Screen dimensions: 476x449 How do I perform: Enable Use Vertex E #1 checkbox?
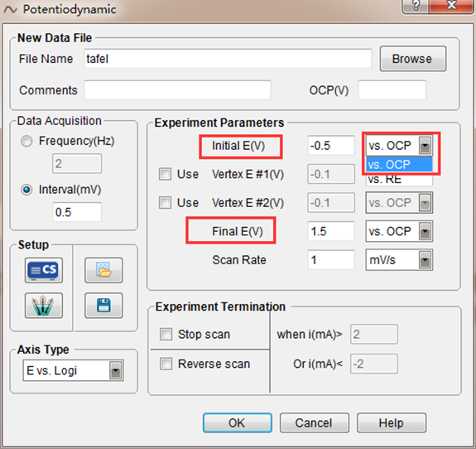[165, 174]
